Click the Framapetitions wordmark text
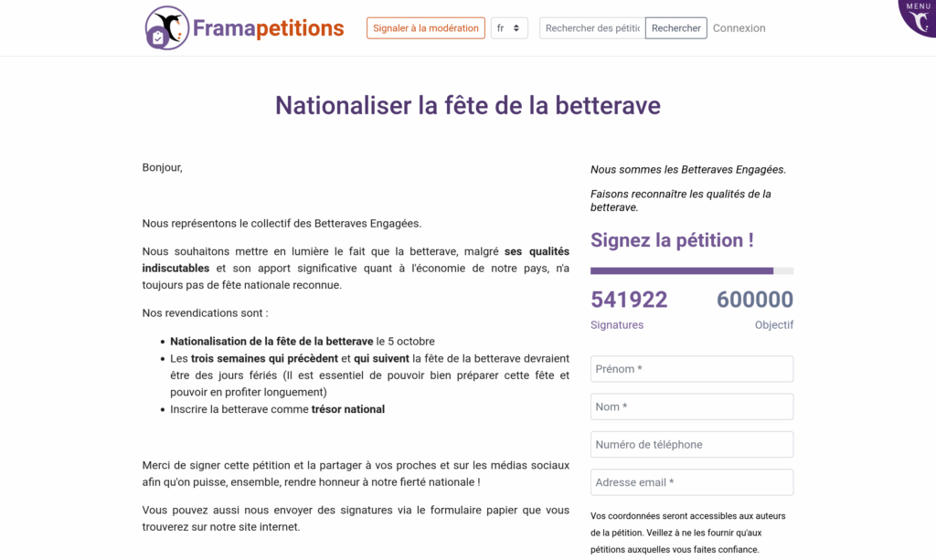 click(x=268, y=28)
